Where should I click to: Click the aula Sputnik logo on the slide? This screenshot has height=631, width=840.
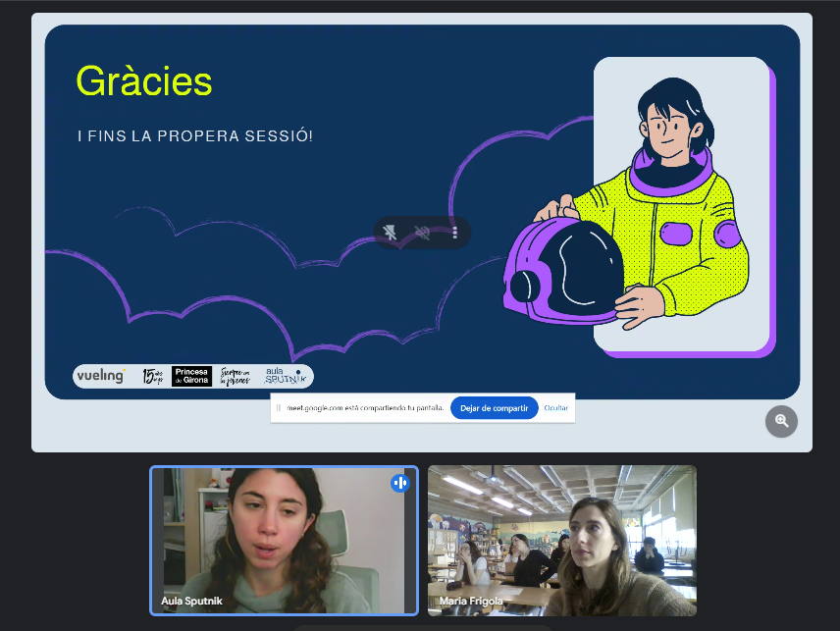click(285, 376)
